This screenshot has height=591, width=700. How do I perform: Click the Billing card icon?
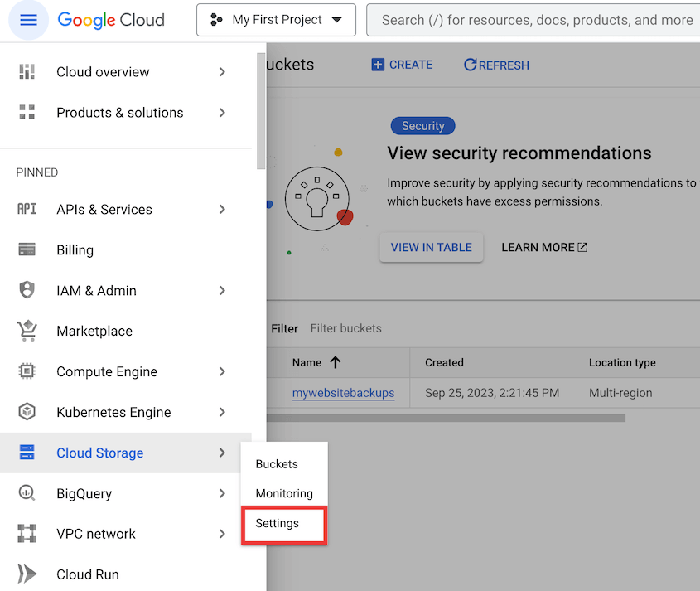(27, 249)
